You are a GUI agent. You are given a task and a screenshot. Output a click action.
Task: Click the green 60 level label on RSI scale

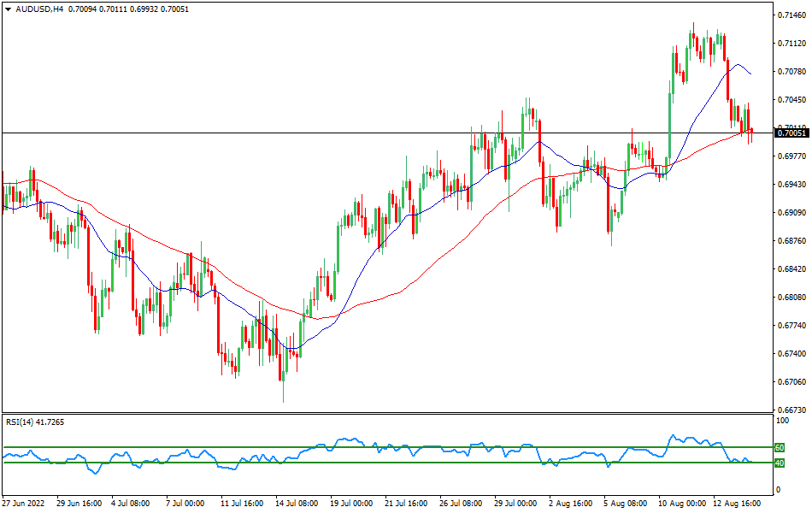779,447
